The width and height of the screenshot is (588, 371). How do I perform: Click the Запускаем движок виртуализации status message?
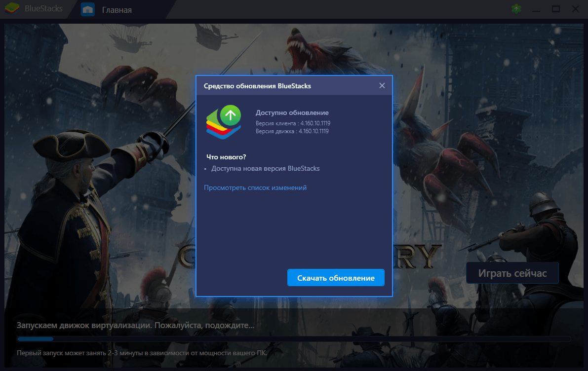tap(135, 326)
